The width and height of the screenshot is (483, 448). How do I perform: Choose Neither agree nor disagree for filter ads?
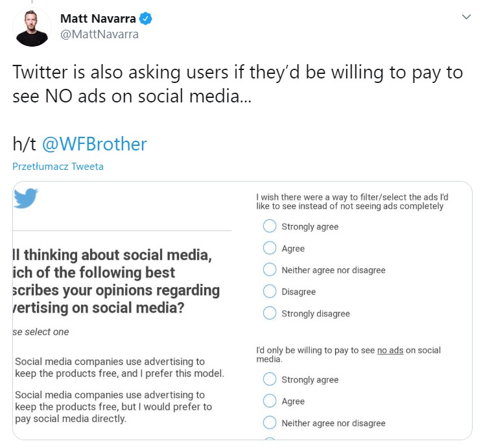click(x=270, y=270)
